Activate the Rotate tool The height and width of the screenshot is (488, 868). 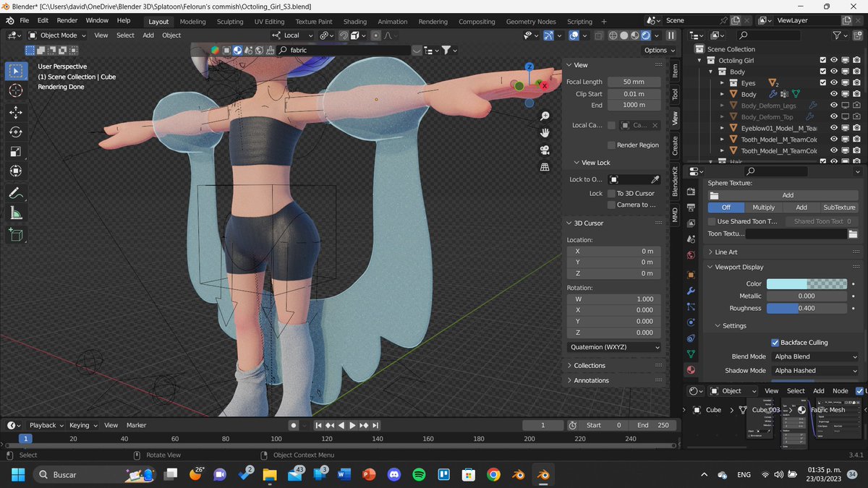pos(15,132)
